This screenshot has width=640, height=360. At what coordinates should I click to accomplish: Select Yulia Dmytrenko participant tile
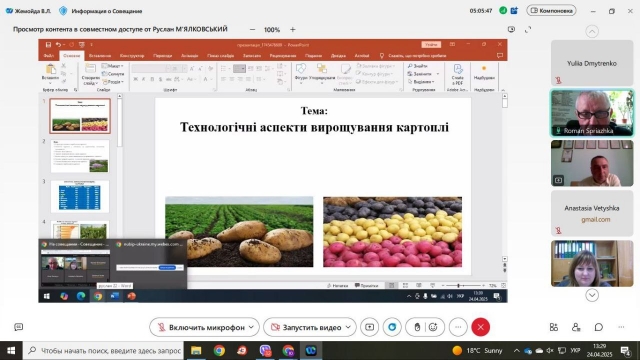592,63
